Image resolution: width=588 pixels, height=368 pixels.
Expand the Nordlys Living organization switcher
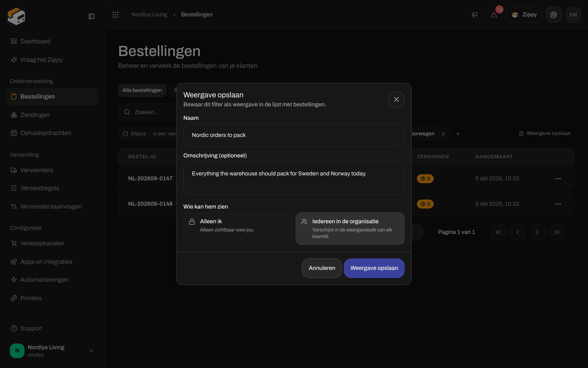tap(52, 351)
